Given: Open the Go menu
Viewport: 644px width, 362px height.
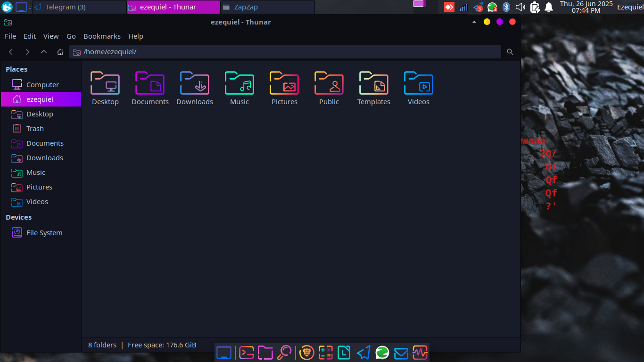Looking at the screenshot, I should pos(71,36).
